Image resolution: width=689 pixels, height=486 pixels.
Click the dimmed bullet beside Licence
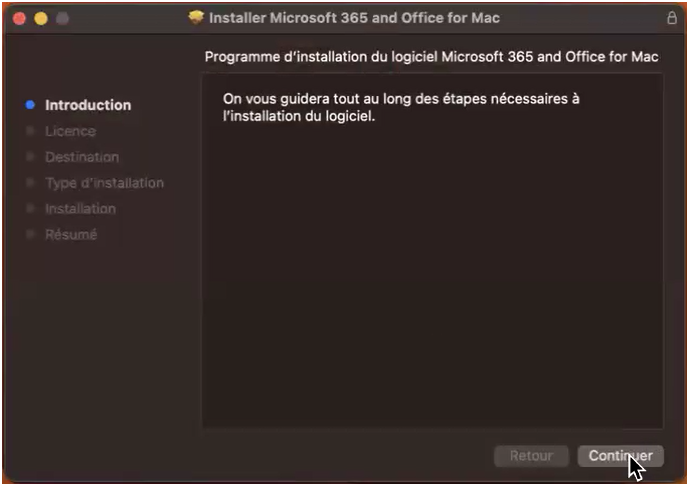(30, 131)
